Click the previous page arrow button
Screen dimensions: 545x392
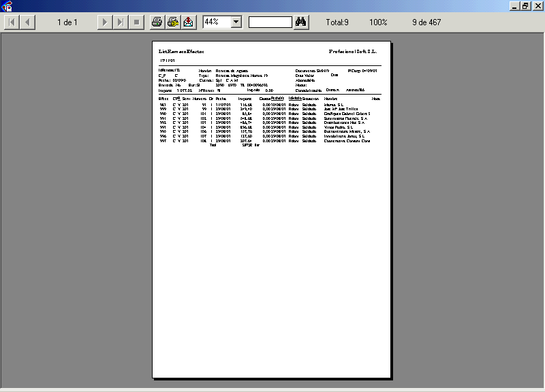[27, 22]
